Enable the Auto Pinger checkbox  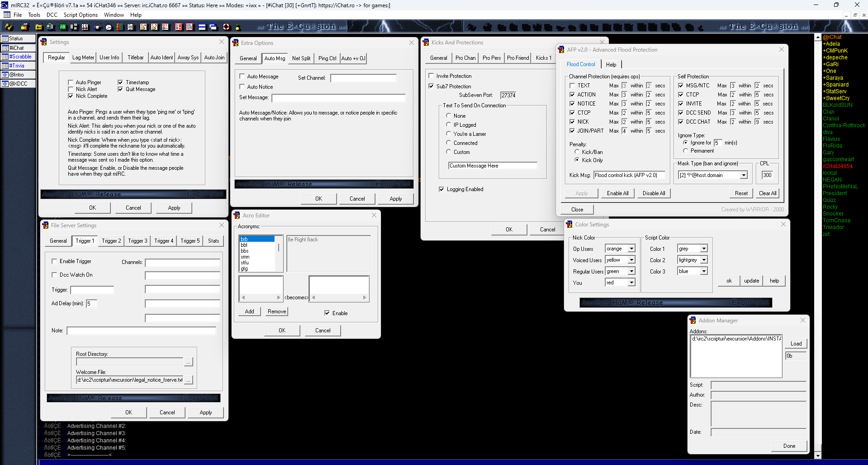[71, 82]
